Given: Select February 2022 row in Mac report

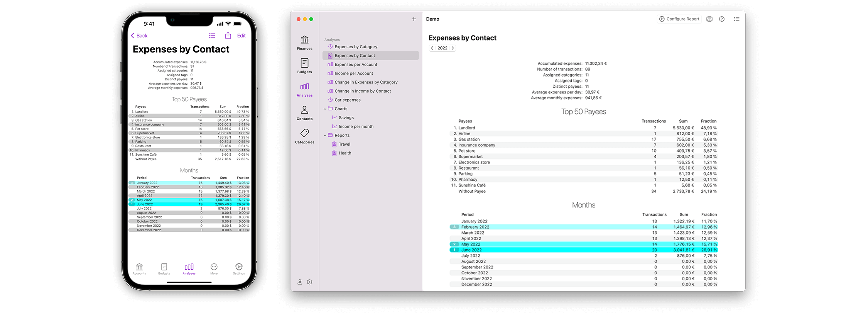Looking at the screenshot, I should tap(584, 227).
